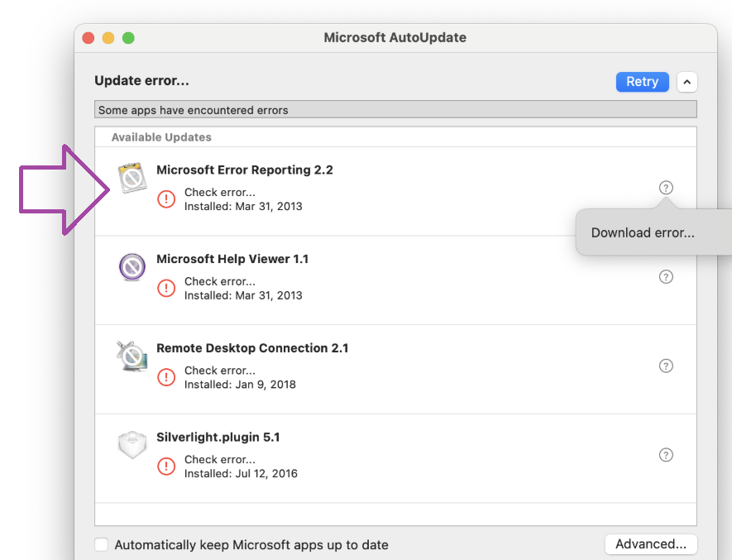Click the red error icon under Silverlight.plugin
732x560 pixels.
click(x=166, y=467)
